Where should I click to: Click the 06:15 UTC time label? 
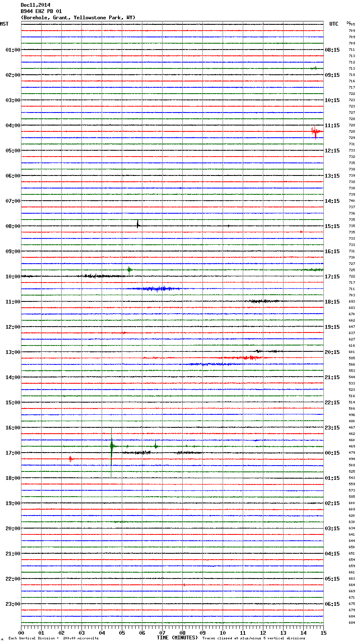click(332, 604)
